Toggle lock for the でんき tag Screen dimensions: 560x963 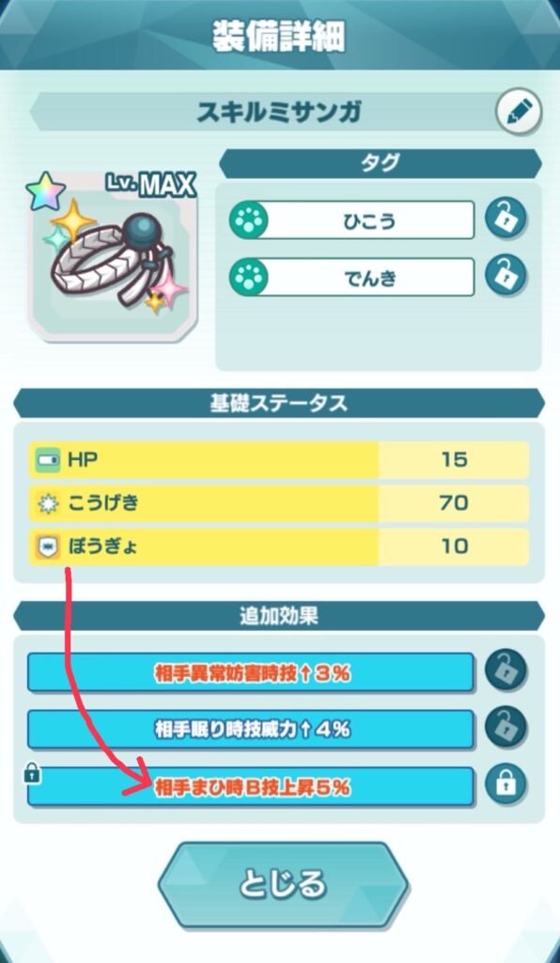(x=506, y=276)
